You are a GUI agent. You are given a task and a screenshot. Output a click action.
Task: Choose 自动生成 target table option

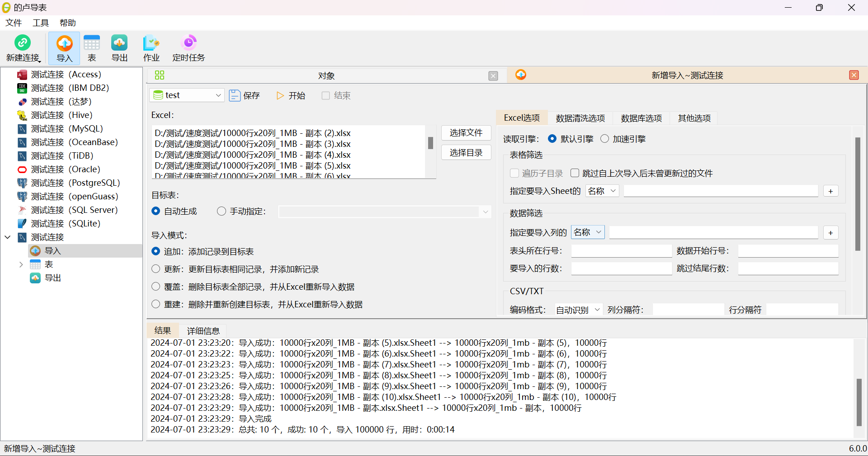tap(156, 211)
